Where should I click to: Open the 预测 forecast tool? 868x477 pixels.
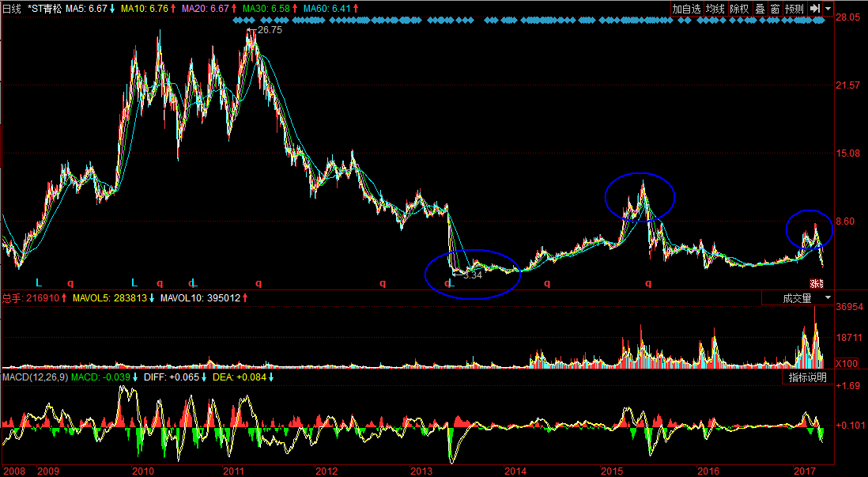coord(794,9)
